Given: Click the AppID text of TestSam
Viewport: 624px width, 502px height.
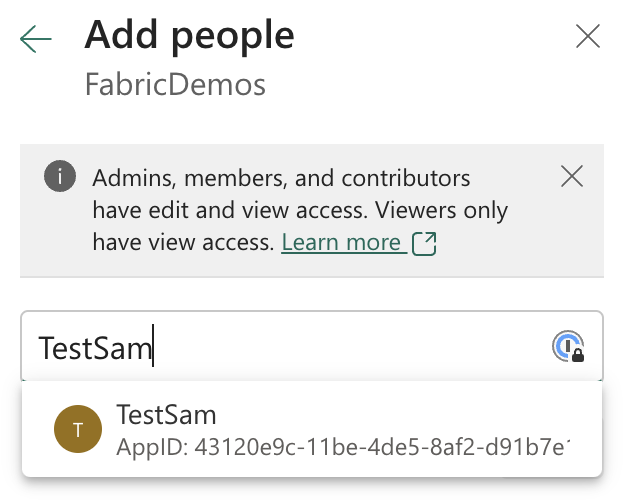Looking at the screenshot, I should point(343,447).
